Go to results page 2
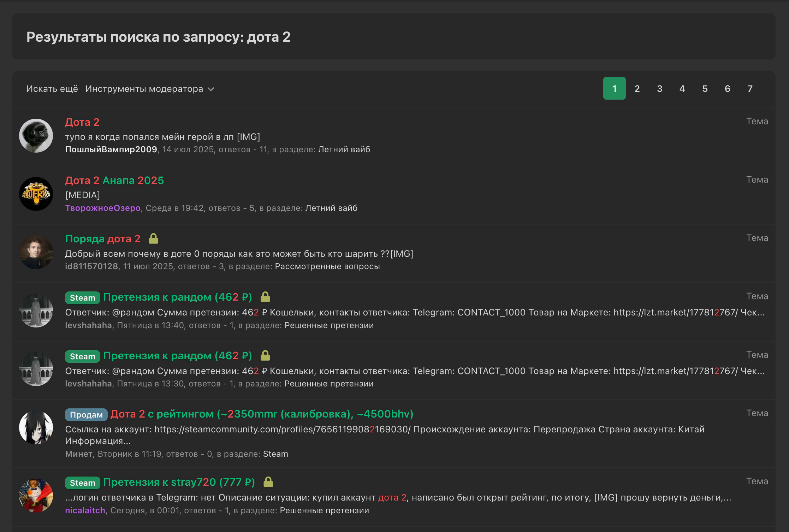 [637, 89]
